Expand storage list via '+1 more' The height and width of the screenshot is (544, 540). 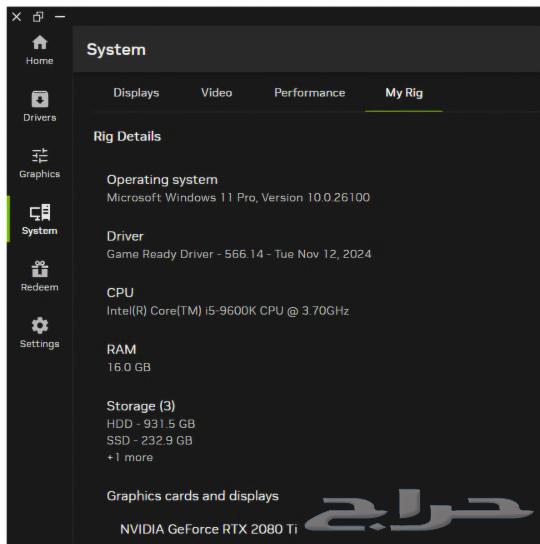point(130,457)
